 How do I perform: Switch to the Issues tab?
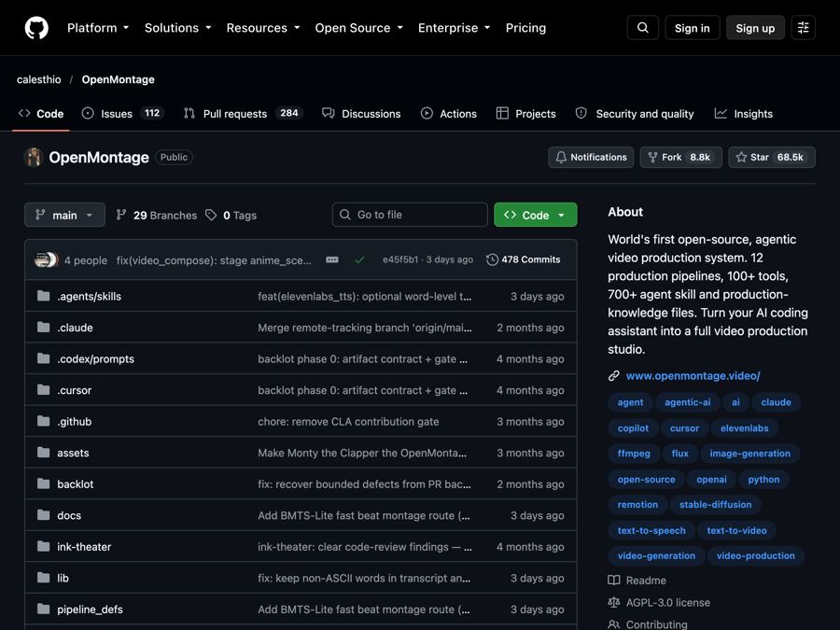click(x=122, y=114)
